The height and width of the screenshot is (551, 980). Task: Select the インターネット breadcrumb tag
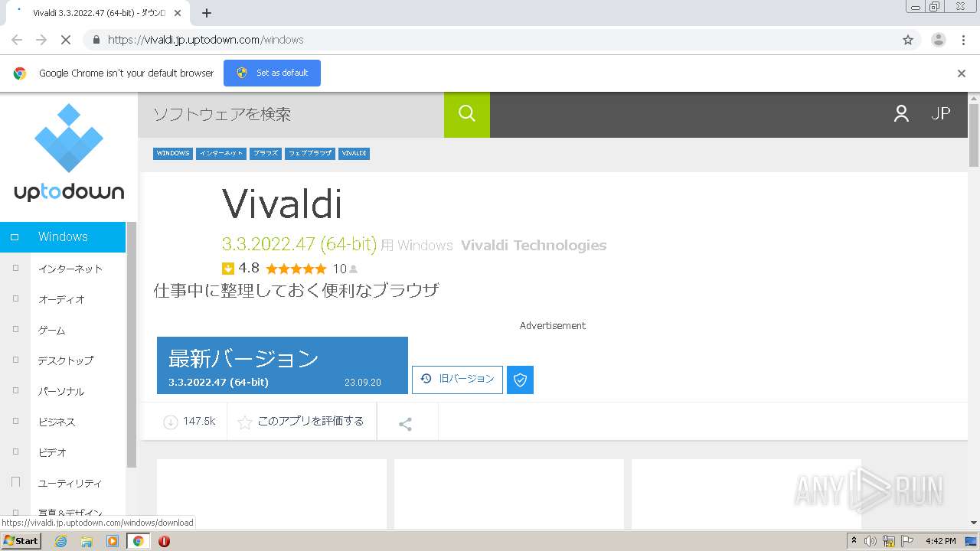click(x=221, y=153)
